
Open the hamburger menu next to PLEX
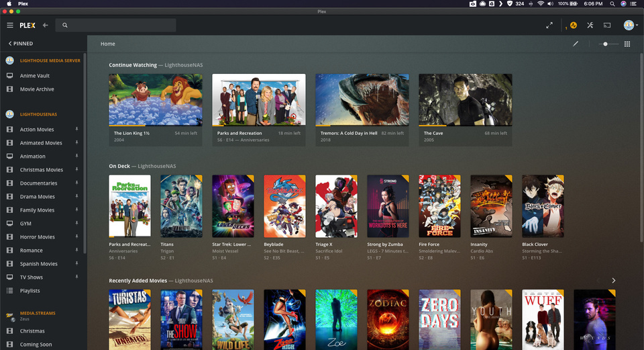[x=10, y=25]
